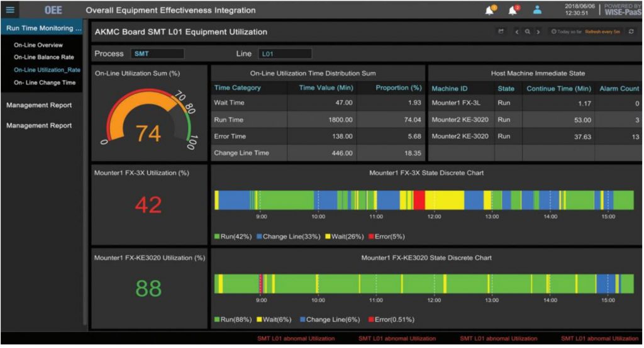
Task: Open the 'Today so far' time picker
Action: 566,32
